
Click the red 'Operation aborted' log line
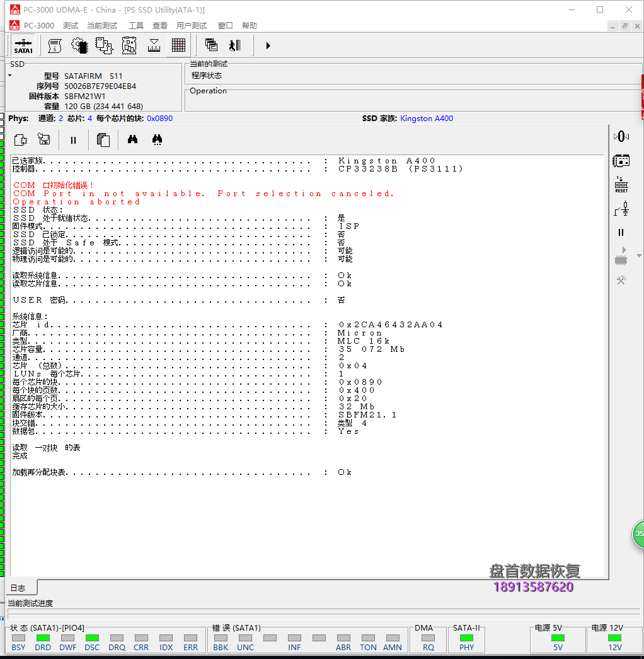click(76, 202)
